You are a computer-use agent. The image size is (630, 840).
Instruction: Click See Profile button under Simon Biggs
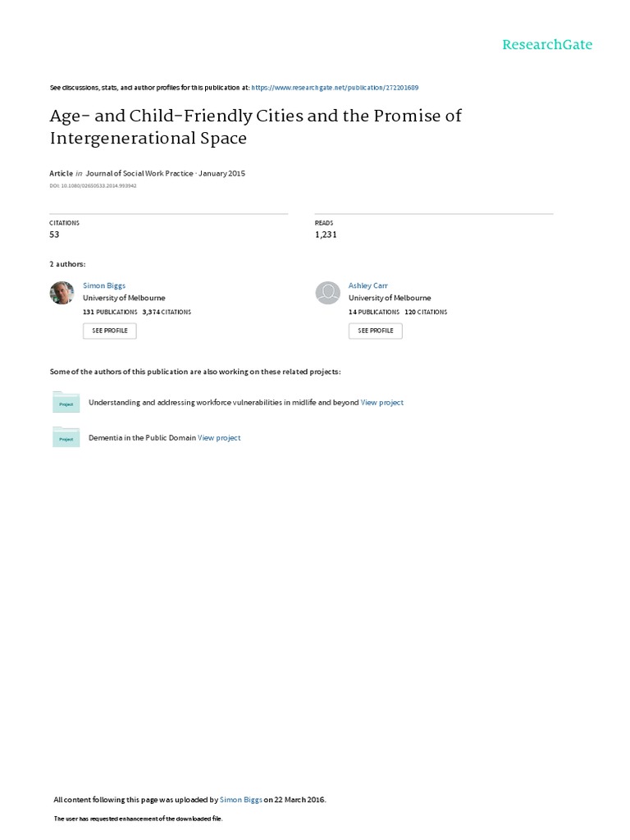(x=109, y=331)
